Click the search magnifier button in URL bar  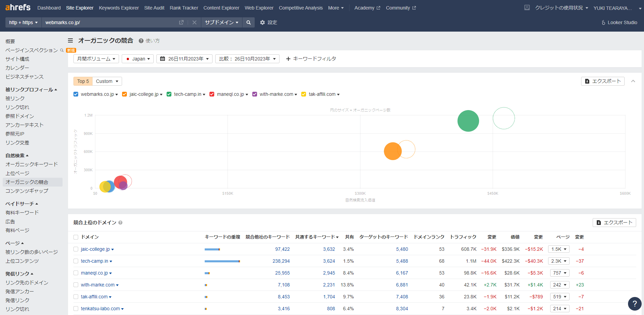pos(249,22)
